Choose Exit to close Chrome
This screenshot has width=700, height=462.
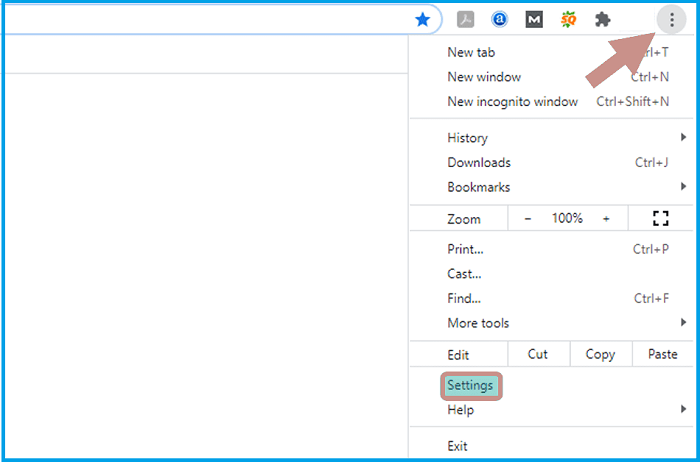coord(551,446)
